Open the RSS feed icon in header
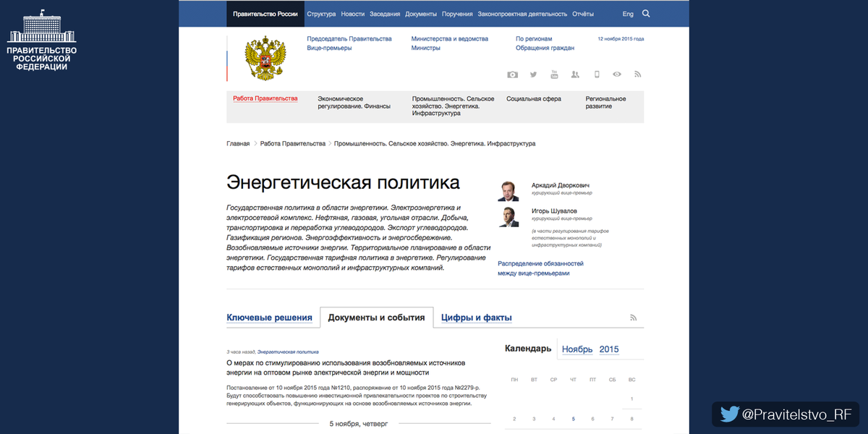Viewport: 868px width, 434px height. 638,75
